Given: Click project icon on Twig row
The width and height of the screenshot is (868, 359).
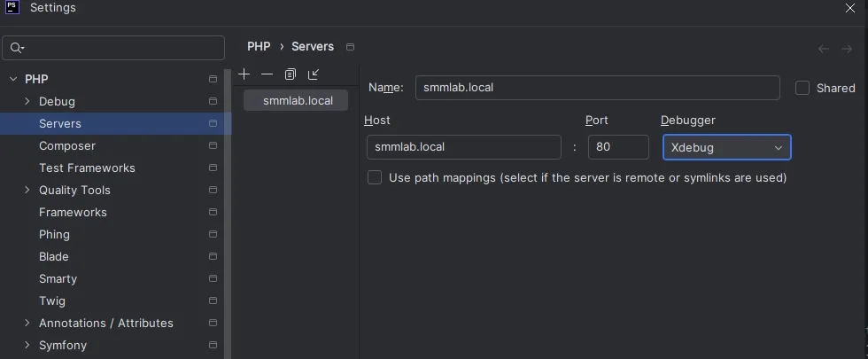Looking at the screenshot, I should (213, 300).
